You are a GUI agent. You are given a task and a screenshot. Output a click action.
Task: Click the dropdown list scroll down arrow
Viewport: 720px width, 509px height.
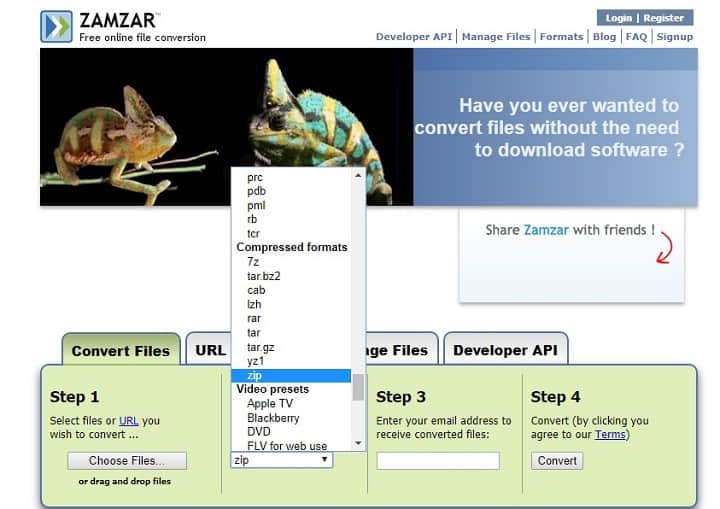click(358, 443)
